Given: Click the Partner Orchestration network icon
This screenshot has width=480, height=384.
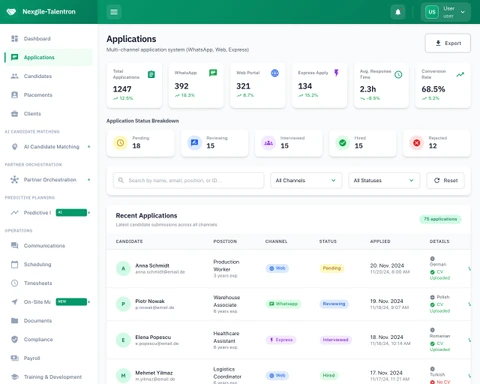Looking at the screenshot, I should pos(14,180).
